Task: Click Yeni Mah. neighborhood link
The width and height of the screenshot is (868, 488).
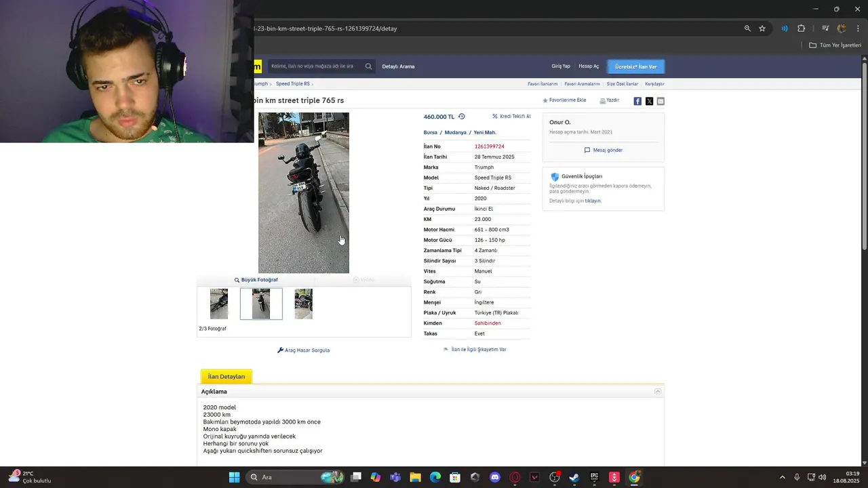Action: pos(485,133)
